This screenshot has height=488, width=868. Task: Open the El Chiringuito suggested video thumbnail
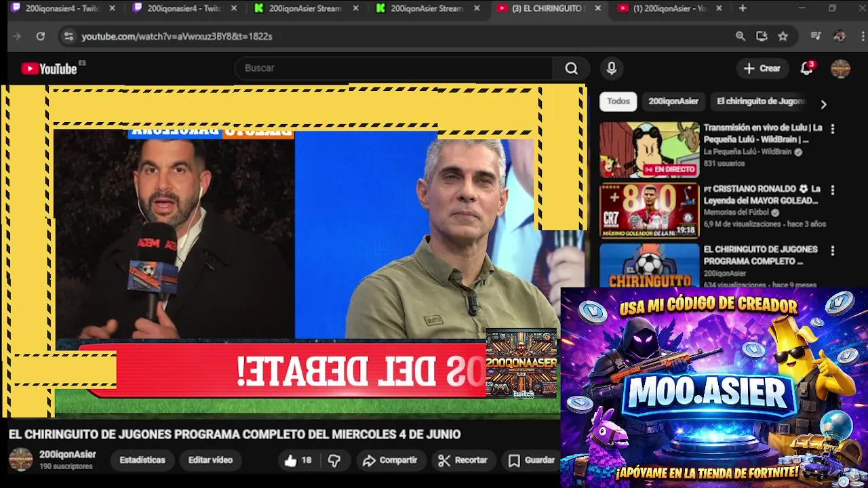click(649, 266)
